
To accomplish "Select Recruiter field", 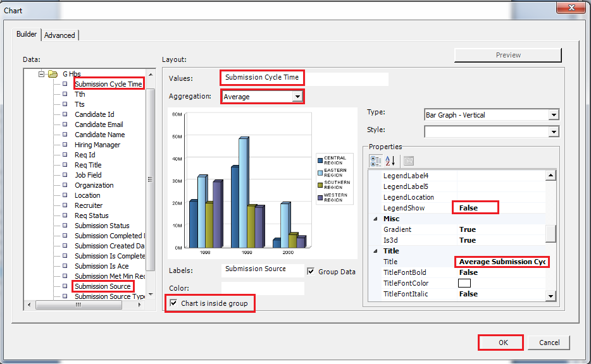I will click(89, 205).
